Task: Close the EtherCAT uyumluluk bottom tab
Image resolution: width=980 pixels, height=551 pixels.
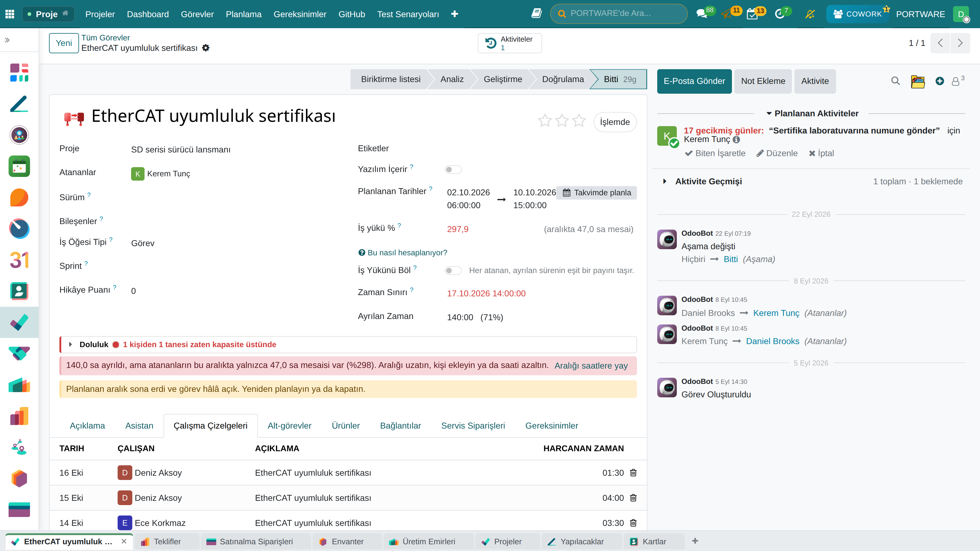Action: pos(124,542)
